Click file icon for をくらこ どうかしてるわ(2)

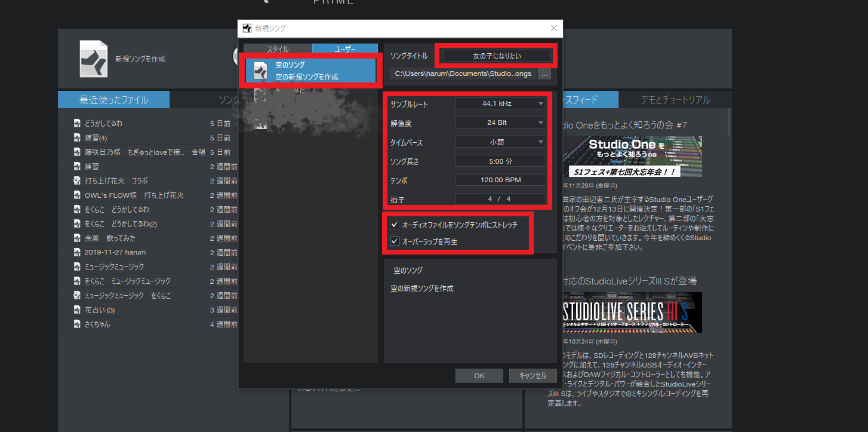point(76,223)
